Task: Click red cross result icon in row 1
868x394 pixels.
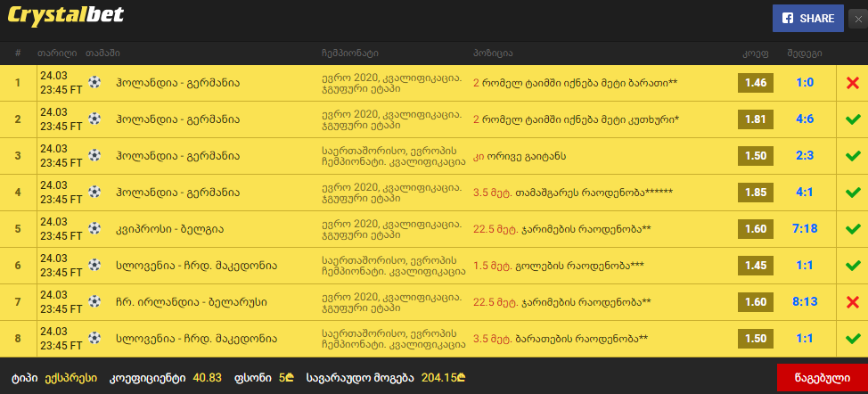Action: [x=853, y=83]
